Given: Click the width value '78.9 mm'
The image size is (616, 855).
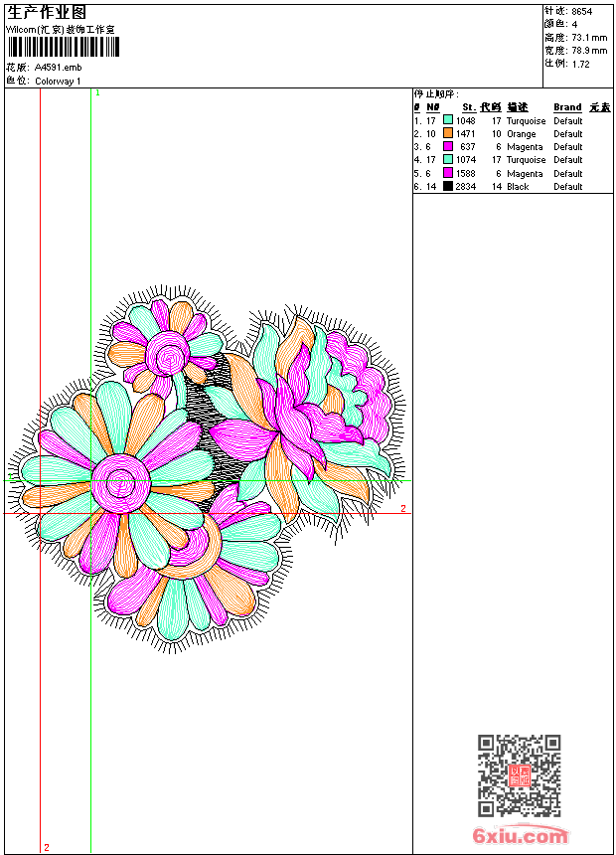Looking at the screenshot, I should pyautogui.click(x=589, y=51).
